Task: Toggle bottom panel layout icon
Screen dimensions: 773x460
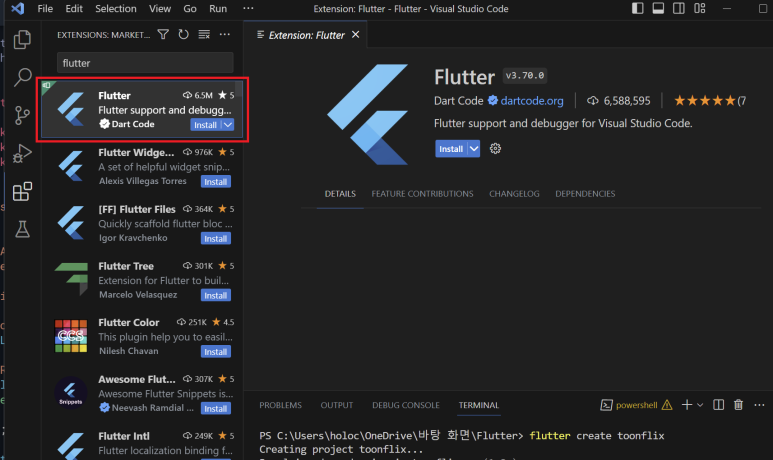Action: point(658,8)
